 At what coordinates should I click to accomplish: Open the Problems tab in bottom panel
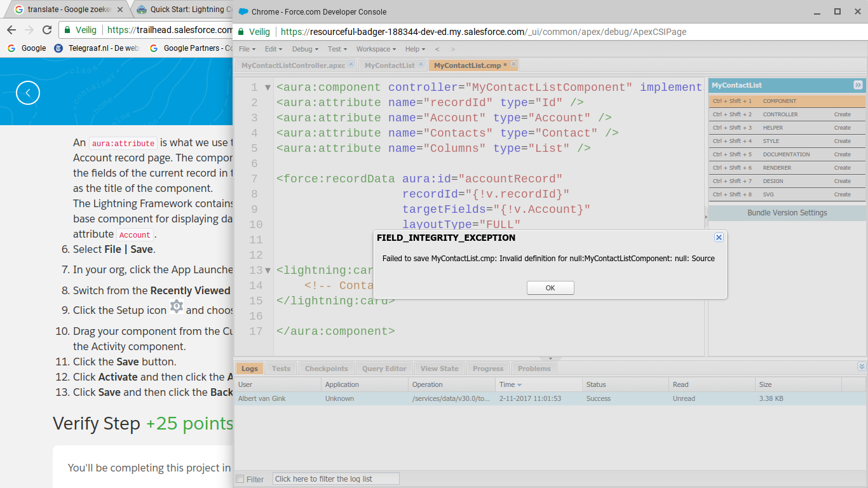tap(534, 369)
